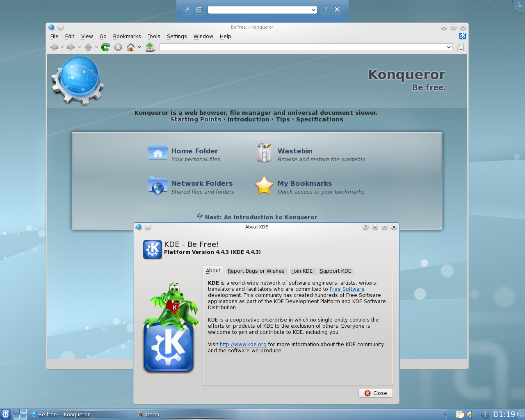This screenshot has width=525, height=420.
Task: Open system activity monitor icon in KRunner
Action: [x=199, y=10]
